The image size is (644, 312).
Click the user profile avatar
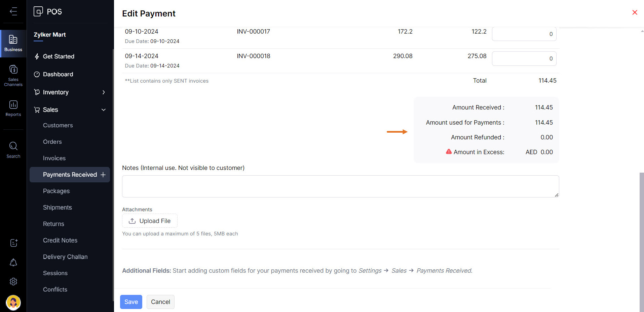(x=13, y=302)
